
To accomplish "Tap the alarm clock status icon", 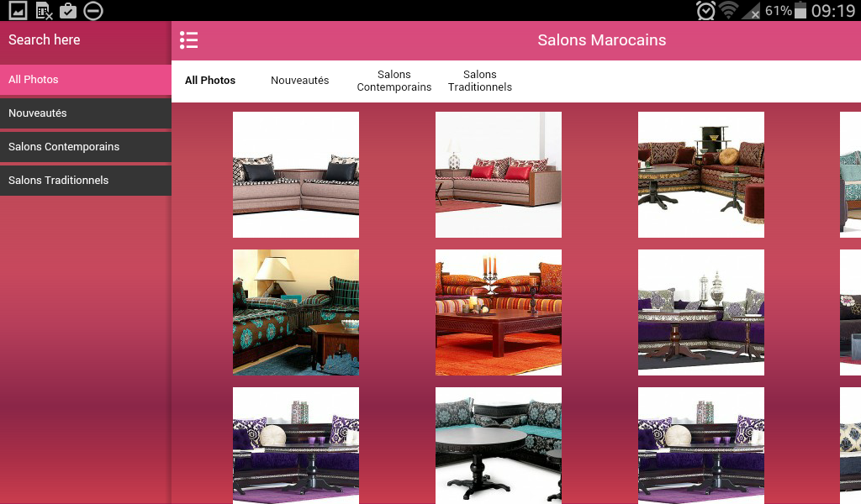I will coord(705,10).
